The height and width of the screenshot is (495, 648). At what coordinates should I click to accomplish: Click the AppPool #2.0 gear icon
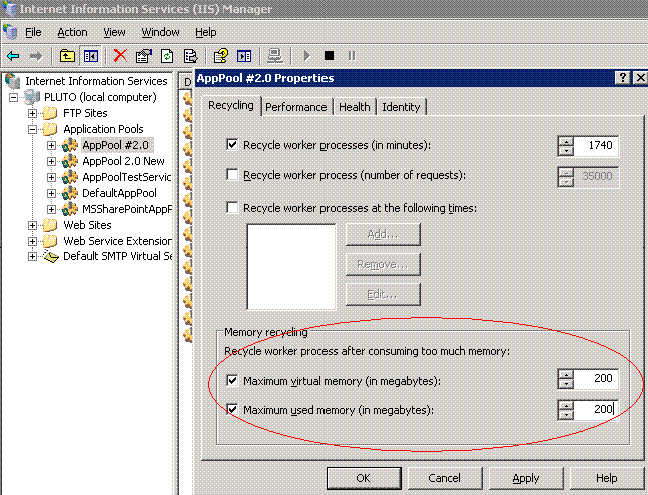[x=70, y=145]
